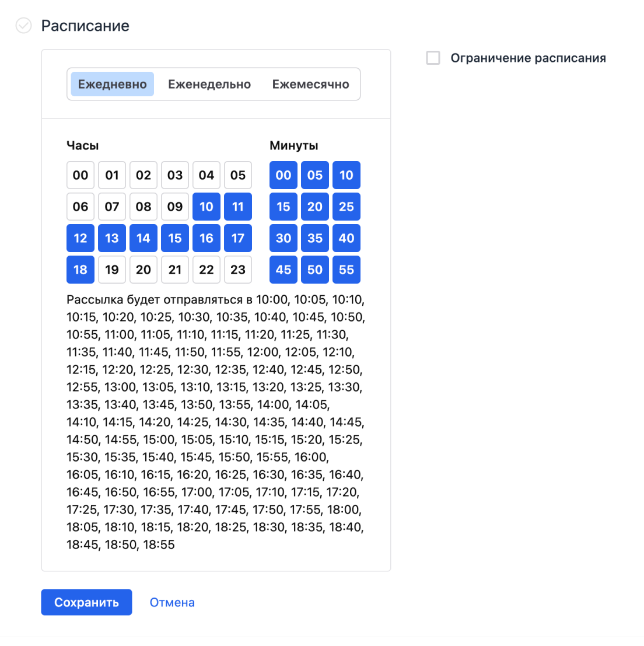Image resolution: width=644 pixels, height=646 pixels.
Task: Click the status circle icon beside Расписание
Action: (x=23, y=26)
